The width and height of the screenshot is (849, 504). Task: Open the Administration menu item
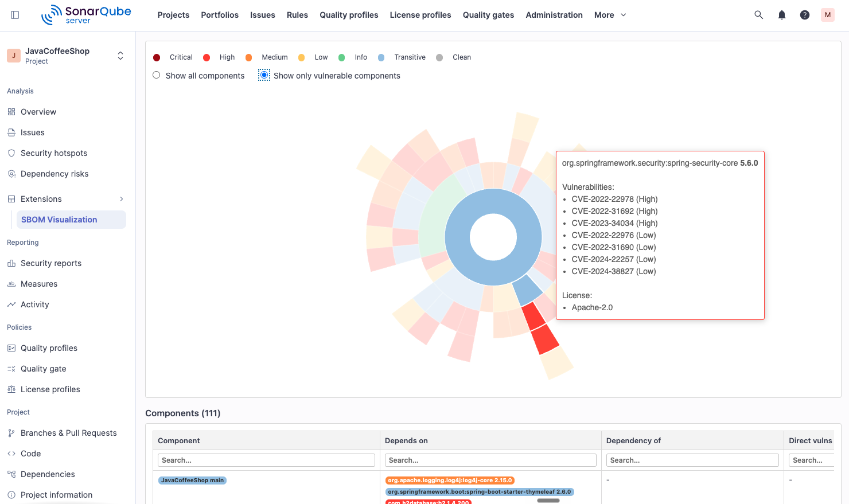[554, 15]
